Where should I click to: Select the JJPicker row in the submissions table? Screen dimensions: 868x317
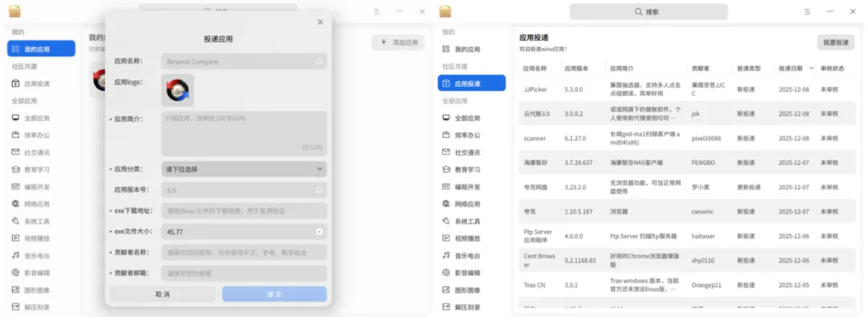(686, 89)
